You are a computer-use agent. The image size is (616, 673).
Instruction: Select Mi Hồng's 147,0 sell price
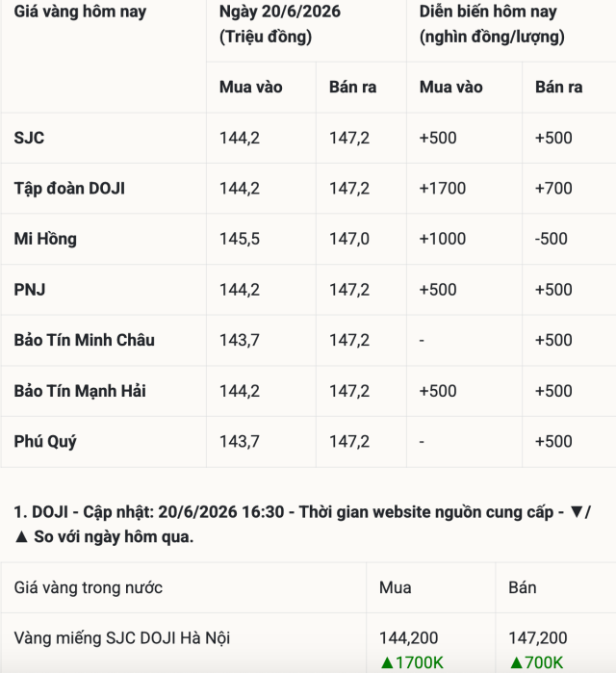coord(349,239)
